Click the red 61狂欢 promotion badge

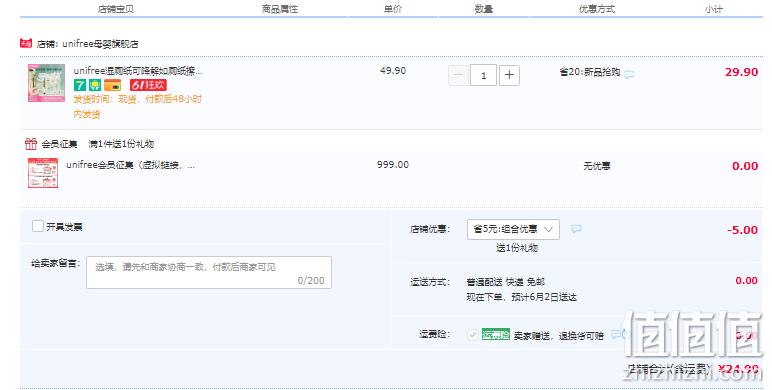pyautogui.click(x=148, y=85)
